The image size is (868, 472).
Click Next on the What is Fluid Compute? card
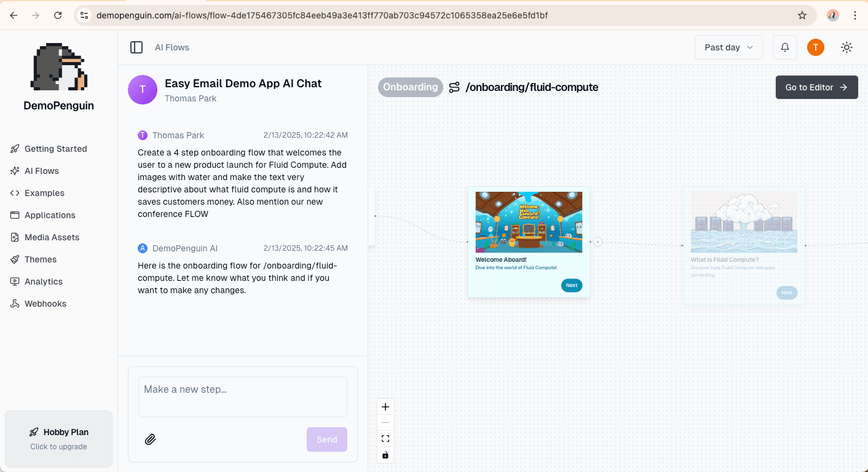[787, 293]
